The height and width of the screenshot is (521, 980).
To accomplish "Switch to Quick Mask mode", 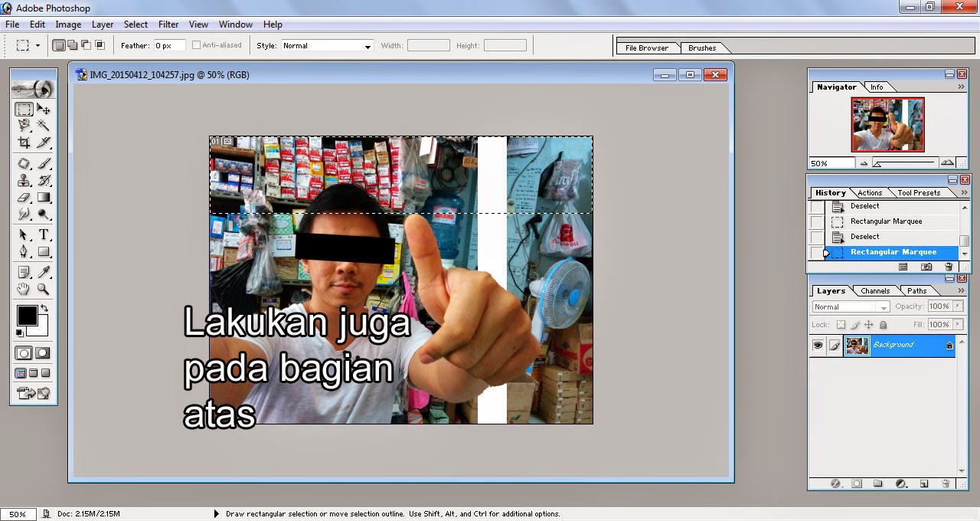I will click(43, 353).
